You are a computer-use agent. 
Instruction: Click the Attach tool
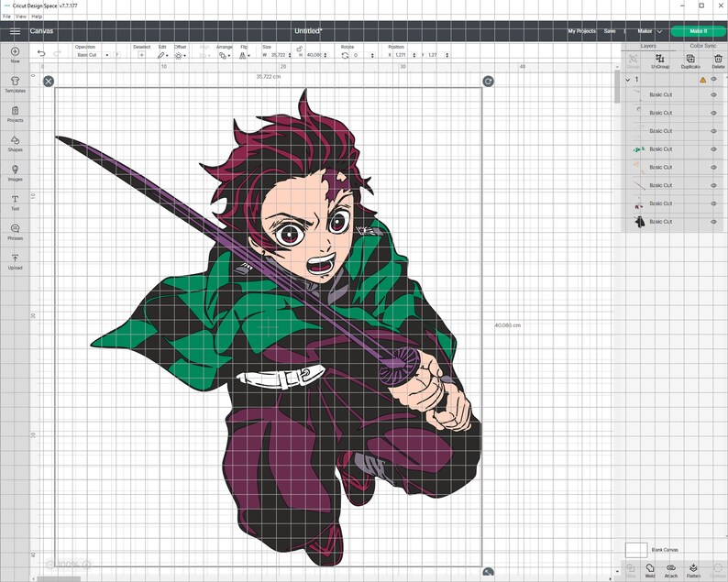coord(671,571)
